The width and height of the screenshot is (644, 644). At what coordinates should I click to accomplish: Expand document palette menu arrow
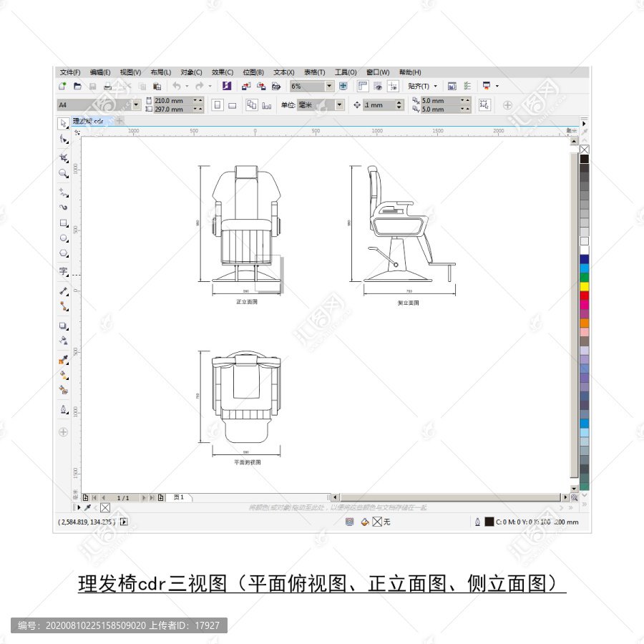click(x=79, y=507)
